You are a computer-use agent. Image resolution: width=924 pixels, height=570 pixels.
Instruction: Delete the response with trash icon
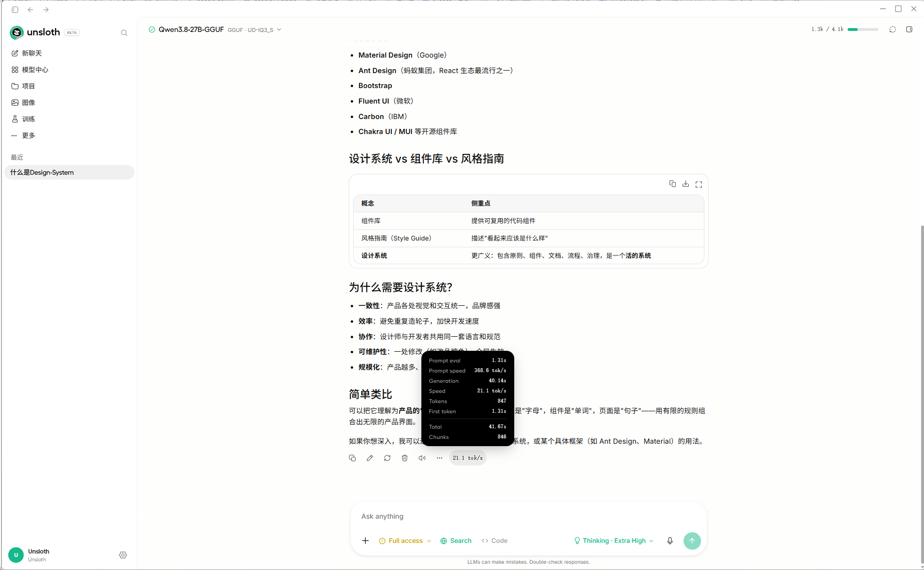[404, 458]
